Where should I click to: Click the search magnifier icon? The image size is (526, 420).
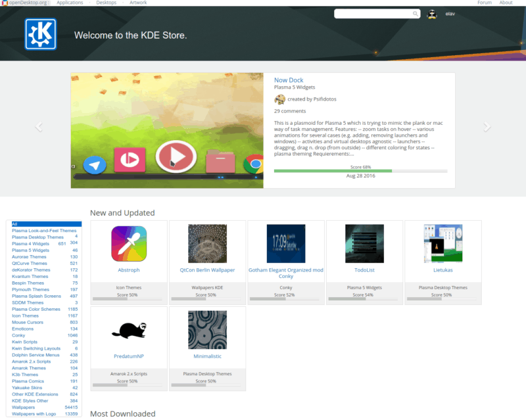[x=414, y=13]
